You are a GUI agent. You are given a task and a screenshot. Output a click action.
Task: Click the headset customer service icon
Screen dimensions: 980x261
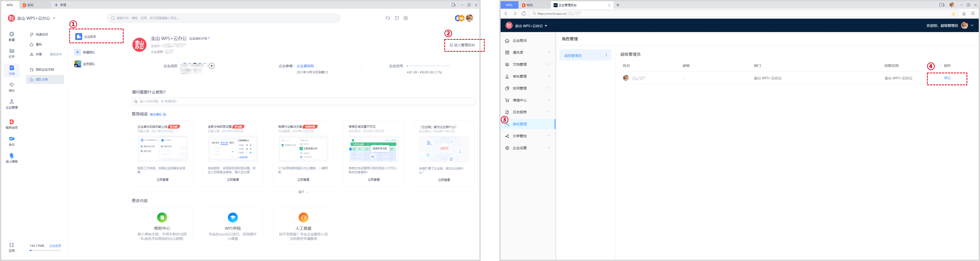point(388,18)
